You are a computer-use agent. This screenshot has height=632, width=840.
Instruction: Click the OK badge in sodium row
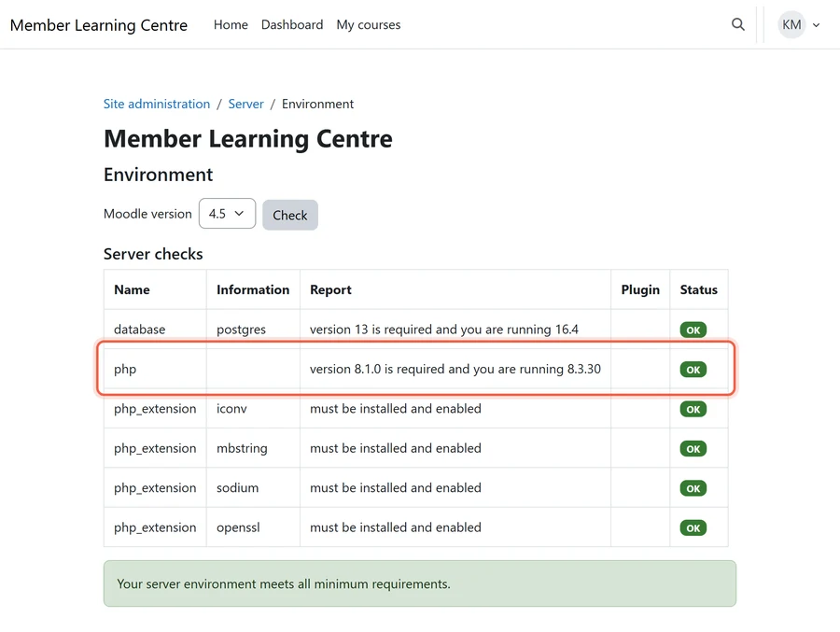(x=693, y=488)
